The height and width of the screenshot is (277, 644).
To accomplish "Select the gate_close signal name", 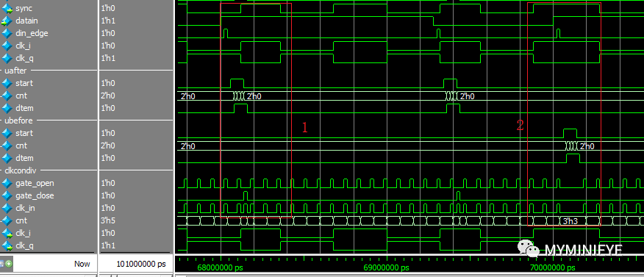I will coord(35,195).
